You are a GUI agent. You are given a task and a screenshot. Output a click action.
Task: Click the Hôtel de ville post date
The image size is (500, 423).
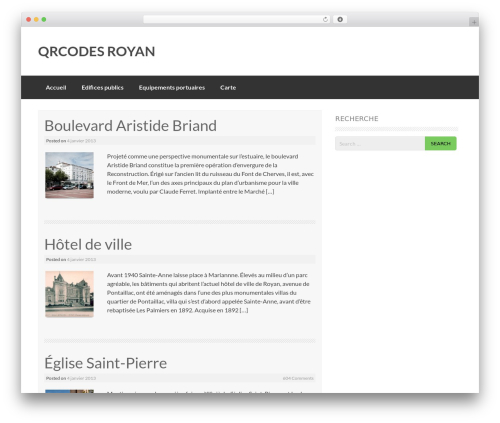point(82,259)
